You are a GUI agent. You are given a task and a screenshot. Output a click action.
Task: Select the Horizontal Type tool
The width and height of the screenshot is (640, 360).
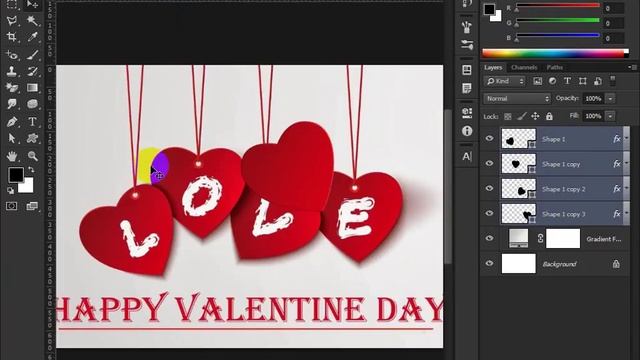click(x=32, y=122)
